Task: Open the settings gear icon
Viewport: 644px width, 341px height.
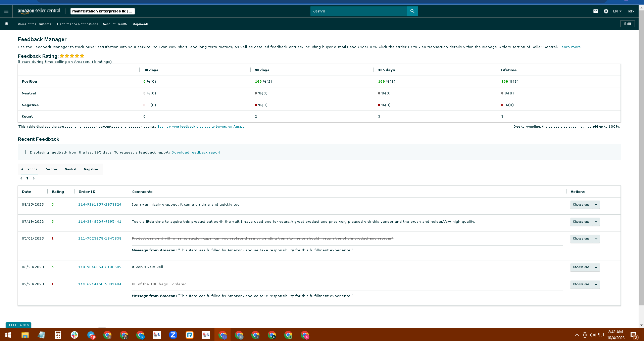Action: pyautogui.click(x=606, y=11)
